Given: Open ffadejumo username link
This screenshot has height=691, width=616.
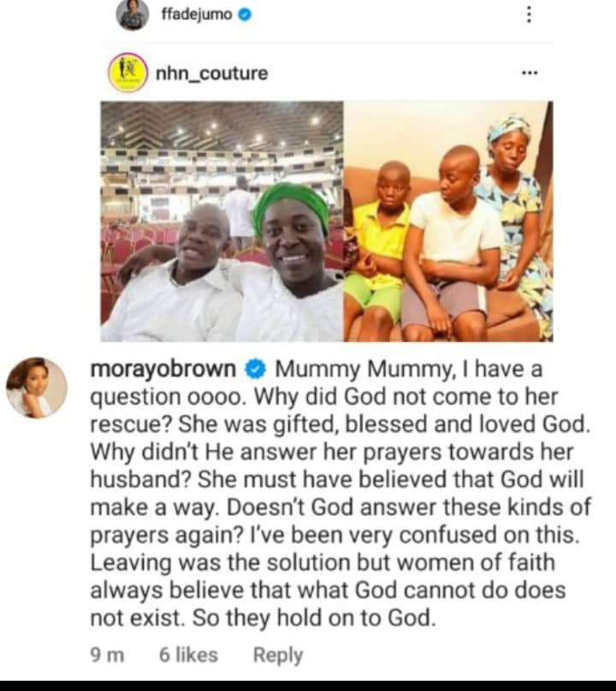Looking at the screenshot, I should coord(197,15).
